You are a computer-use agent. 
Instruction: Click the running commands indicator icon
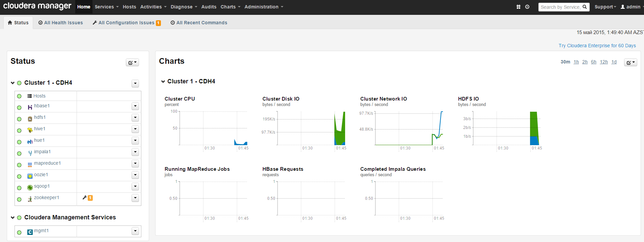pyautogui.click(x=527, y=7)
